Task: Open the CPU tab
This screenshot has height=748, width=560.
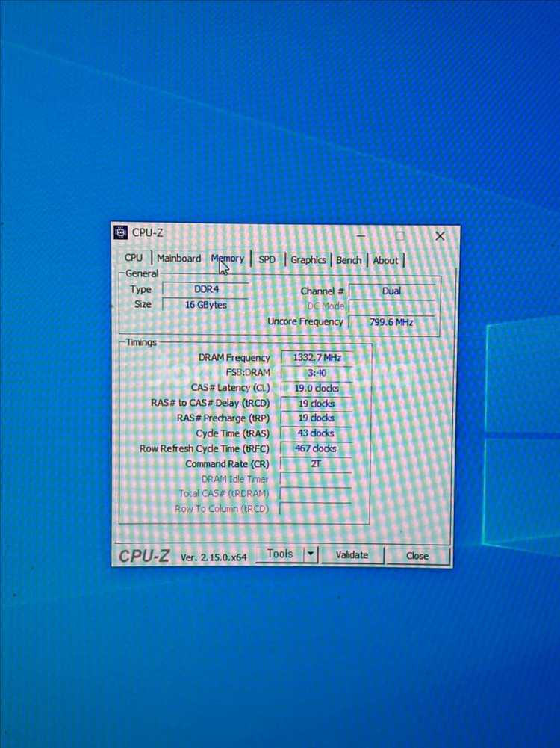Action: [134, 258]
